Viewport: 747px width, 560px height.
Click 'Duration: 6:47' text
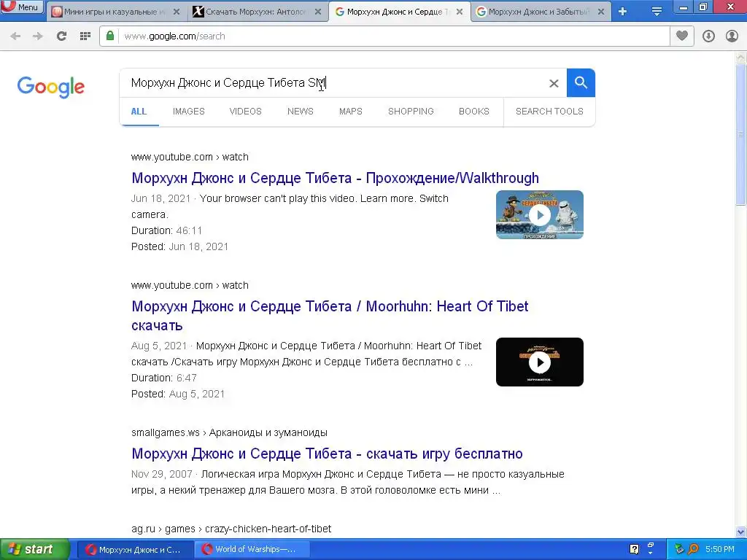tap(164, 378)
